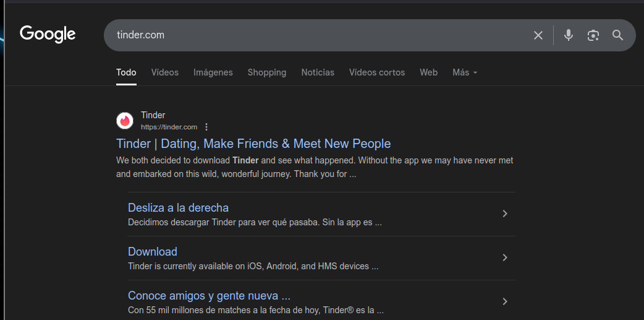
Task: Switch to the Vídeos tab
Action: coord(164,72)
